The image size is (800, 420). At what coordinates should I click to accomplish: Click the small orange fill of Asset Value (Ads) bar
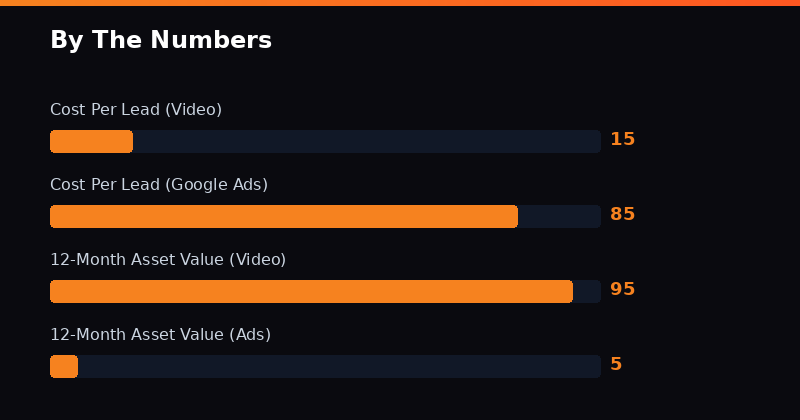(x=64, y=366)
